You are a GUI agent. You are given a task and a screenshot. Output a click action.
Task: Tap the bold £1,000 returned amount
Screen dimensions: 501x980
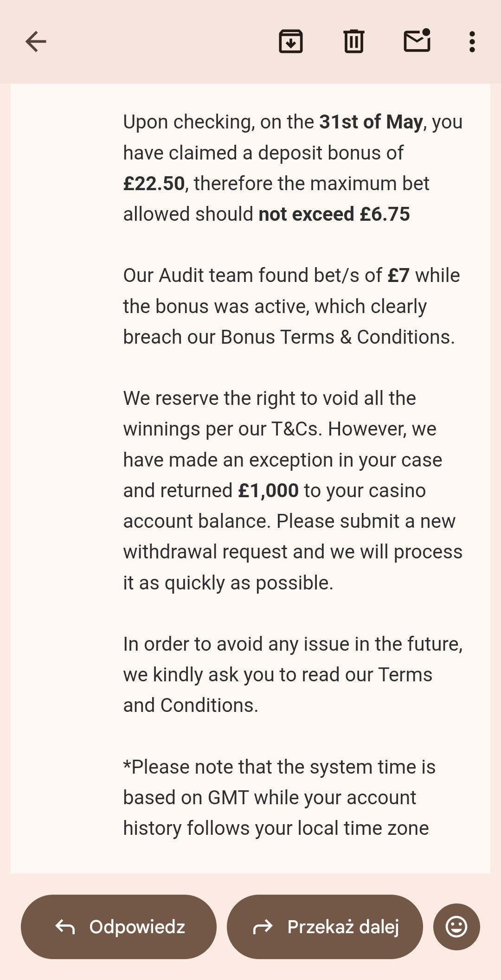pos(268,491)
